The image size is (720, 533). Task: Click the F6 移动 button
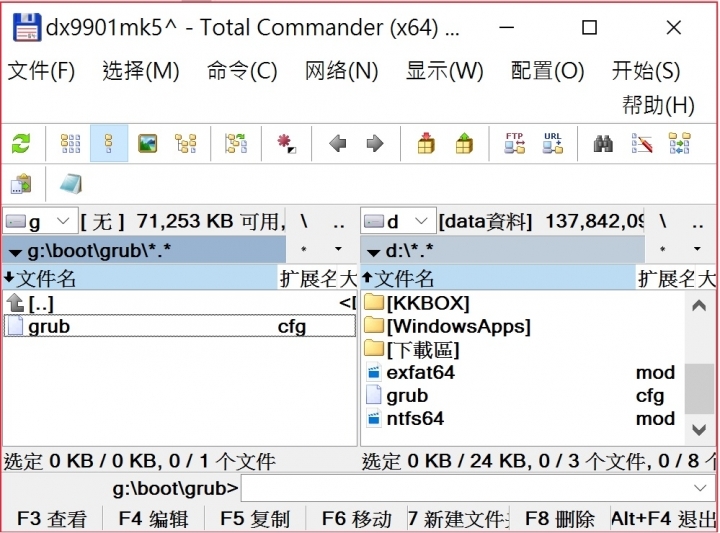coord(357,519)
